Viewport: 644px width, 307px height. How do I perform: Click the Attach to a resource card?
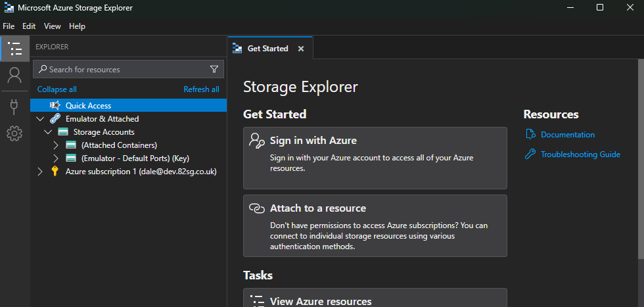point(375,225)
